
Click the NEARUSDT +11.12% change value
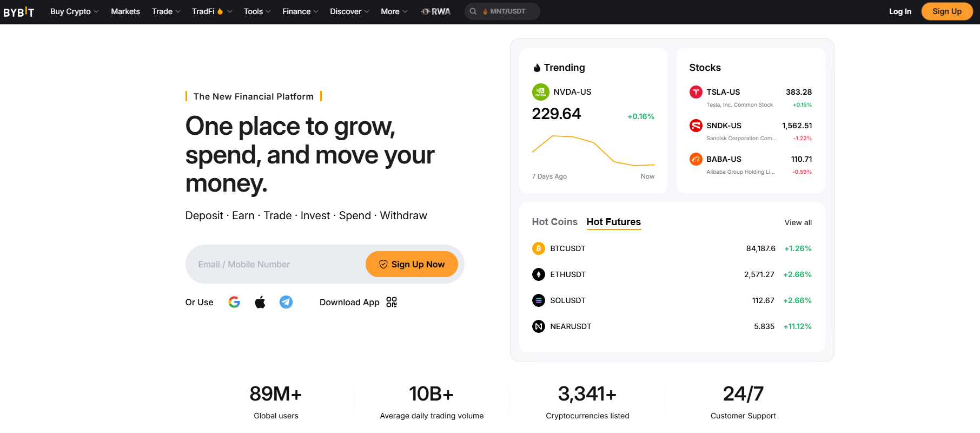click(x=797, y=326)
